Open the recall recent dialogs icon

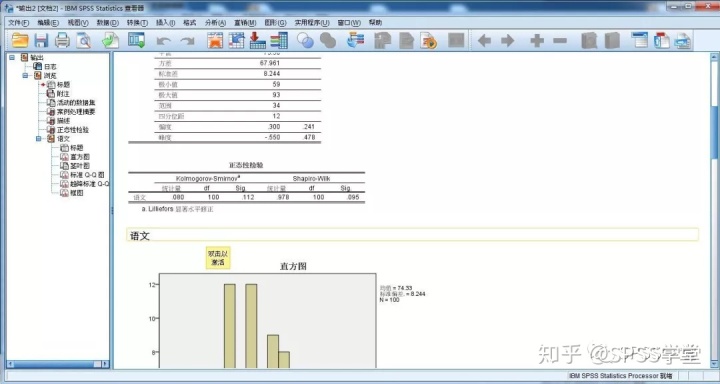tap(136, 41)
